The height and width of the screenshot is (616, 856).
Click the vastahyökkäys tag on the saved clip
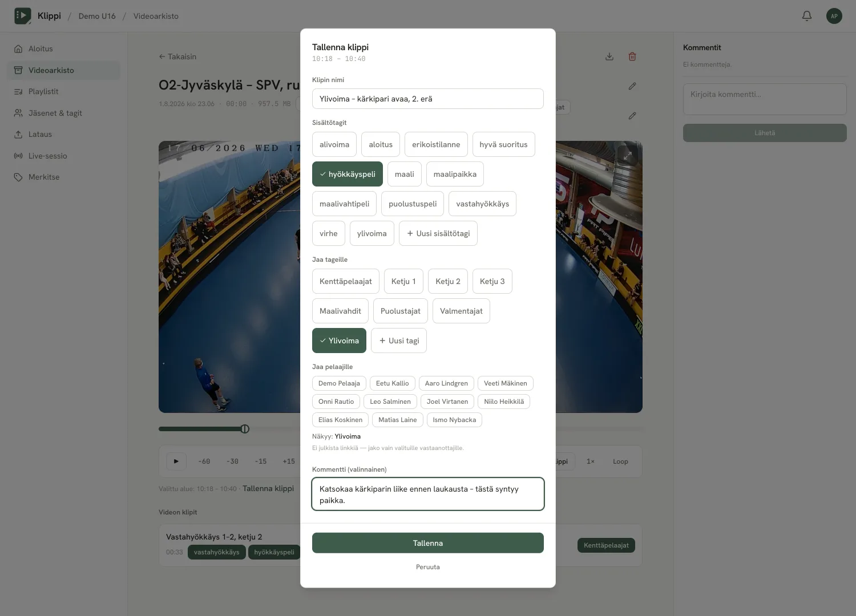(217, 552)
